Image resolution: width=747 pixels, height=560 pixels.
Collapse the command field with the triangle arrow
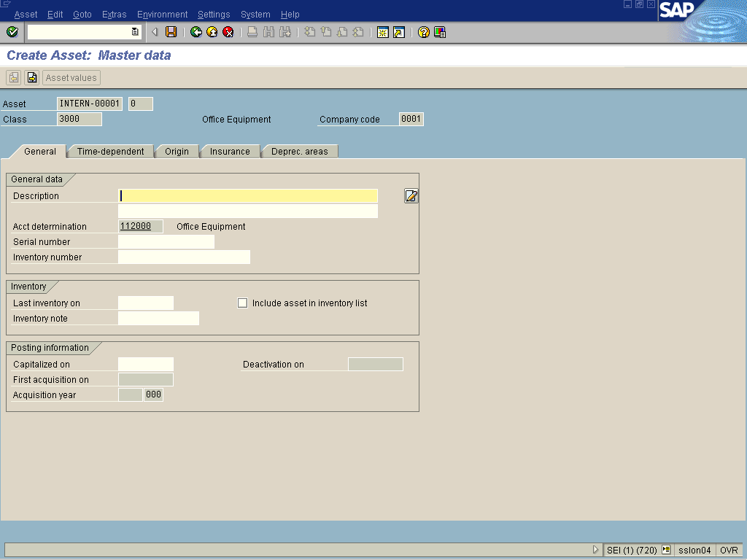tap(154, 32)
